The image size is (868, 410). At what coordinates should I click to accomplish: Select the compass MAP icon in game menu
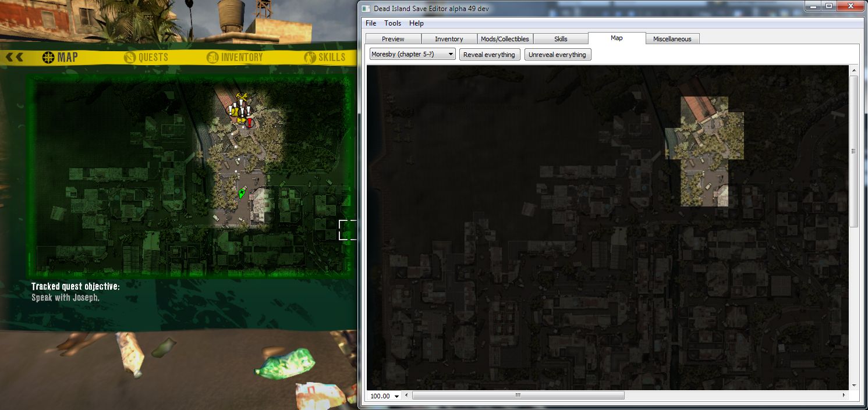point(48,58)
